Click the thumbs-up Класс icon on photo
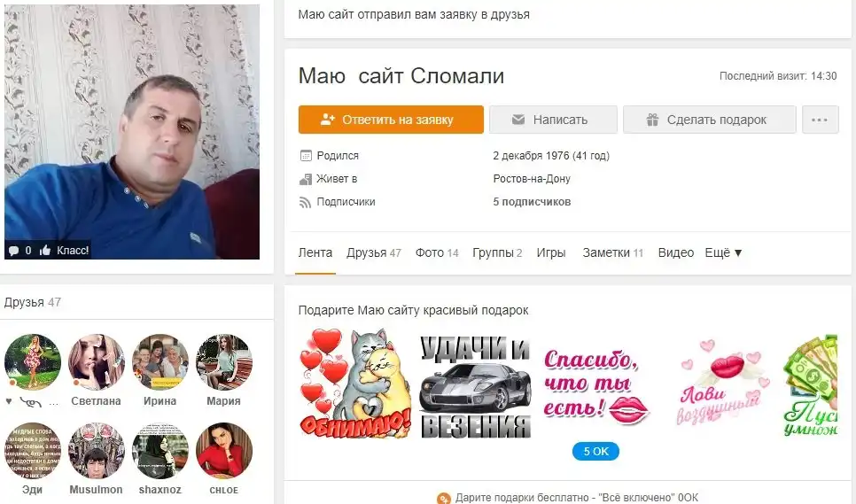 tap(45, 251)
